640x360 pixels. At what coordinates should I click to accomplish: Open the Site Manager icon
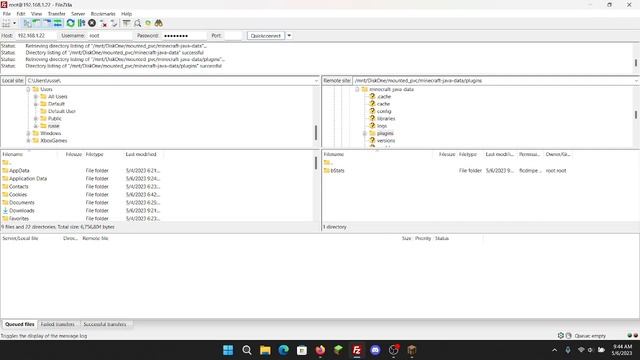(6, 23)
